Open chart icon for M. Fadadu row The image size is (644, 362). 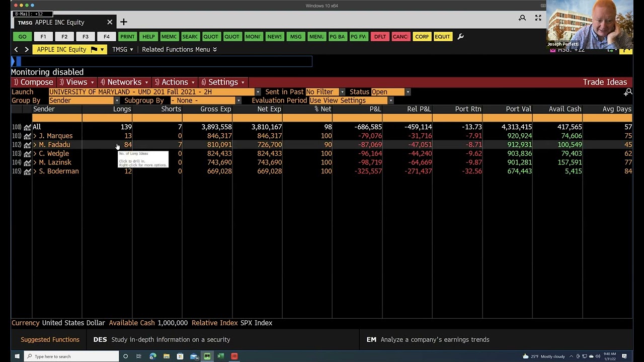pyautogui.click(x=27, y=145)
